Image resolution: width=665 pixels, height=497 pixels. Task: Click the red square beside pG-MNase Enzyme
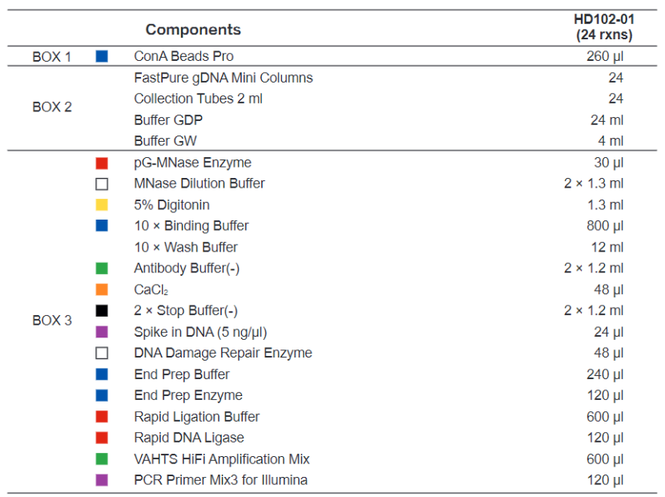coord(102,163)
